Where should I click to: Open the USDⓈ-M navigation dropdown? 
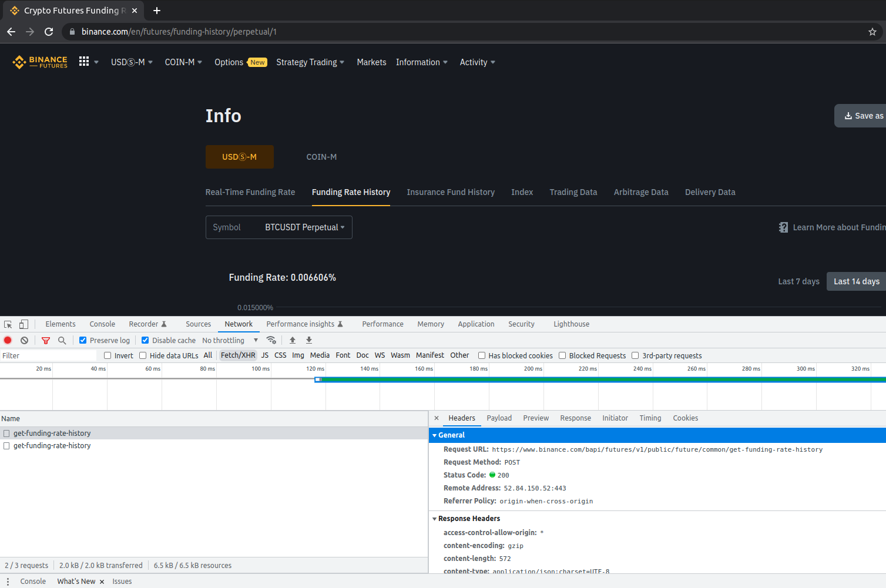point(132,62)
